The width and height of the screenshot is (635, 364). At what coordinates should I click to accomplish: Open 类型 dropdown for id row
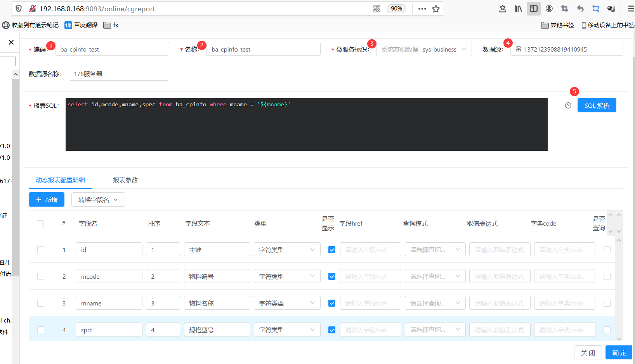(x=287, y=250)
